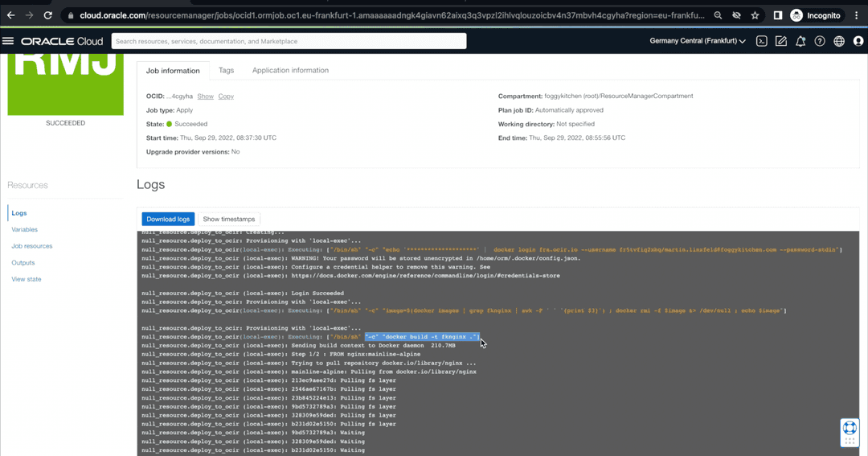Viewport: 868px width, 456px height.
Task: Click the highlighted docker build command text
Action: pos(422,337)
